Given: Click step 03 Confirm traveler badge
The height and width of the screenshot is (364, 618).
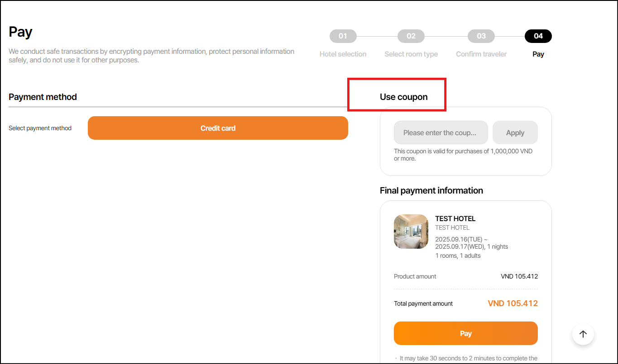Looking at the screenshot, I should [481, 36].
